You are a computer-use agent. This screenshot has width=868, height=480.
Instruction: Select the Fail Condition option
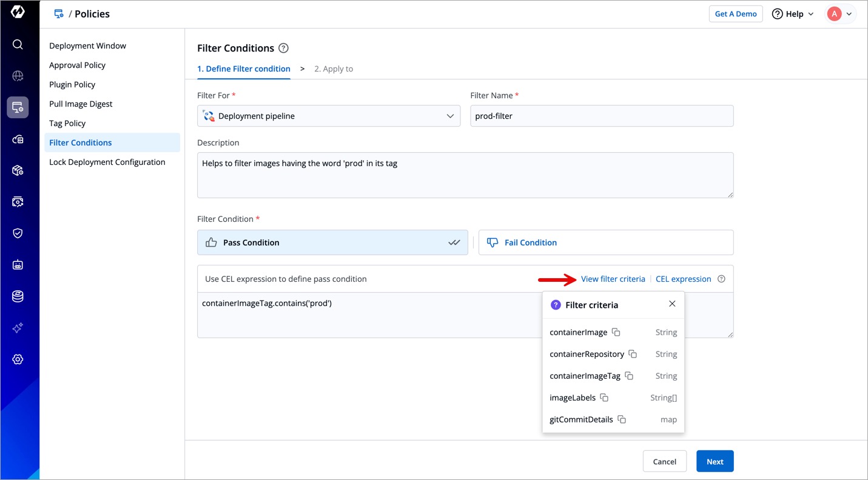point(605,242)
